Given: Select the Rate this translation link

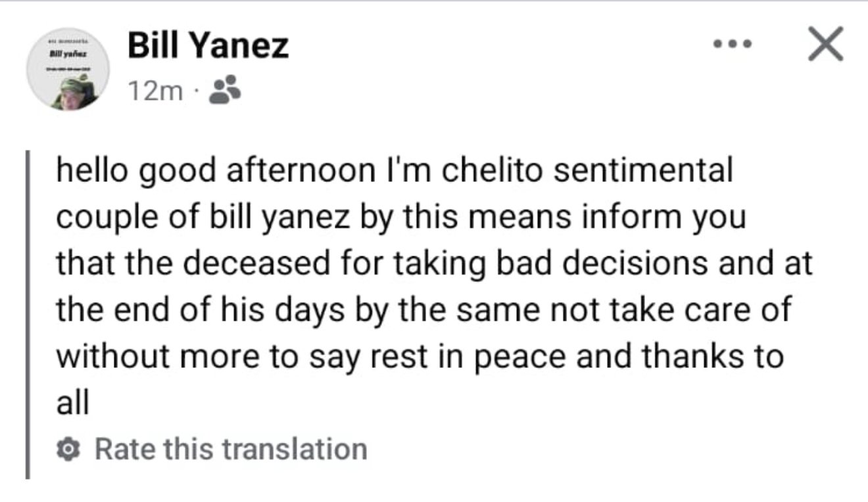Looking at the screenshot, I should 231,449.
